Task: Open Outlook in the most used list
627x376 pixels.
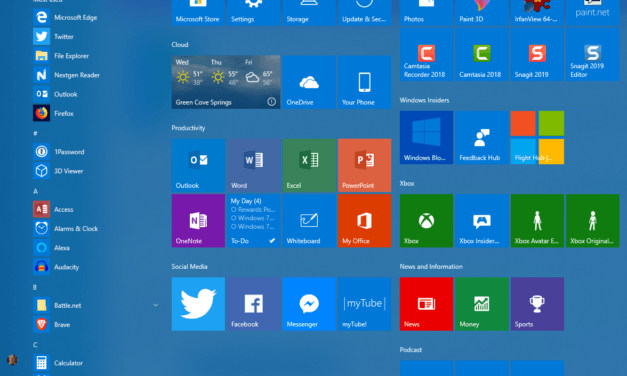Action: coord(55,94)
